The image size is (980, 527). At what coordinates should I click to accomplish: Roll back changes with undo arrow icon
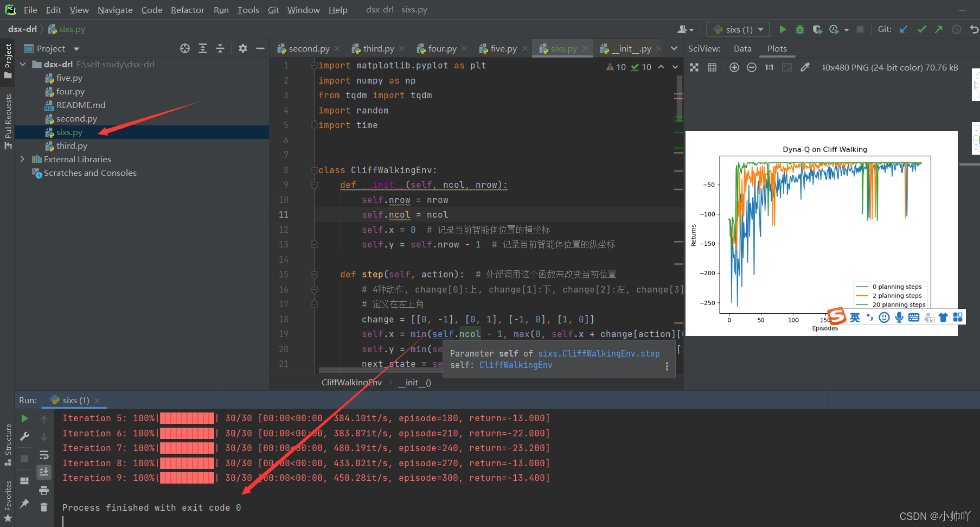pos(974,29)
